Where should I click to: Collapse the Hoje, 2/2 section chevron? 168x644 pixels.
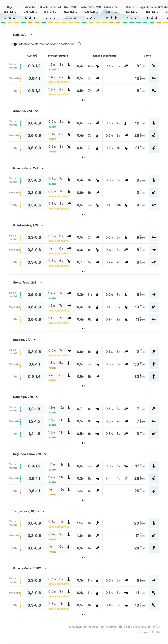click(31, 35)
